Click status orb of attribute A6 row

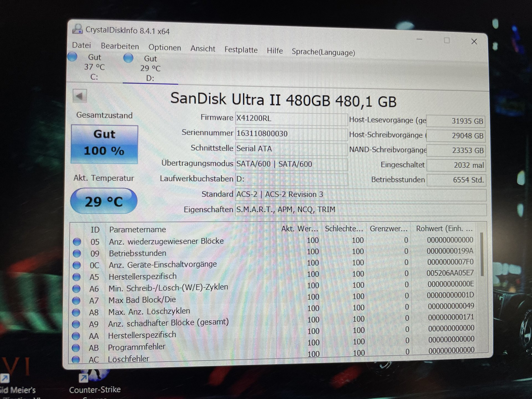coord(76,289)
